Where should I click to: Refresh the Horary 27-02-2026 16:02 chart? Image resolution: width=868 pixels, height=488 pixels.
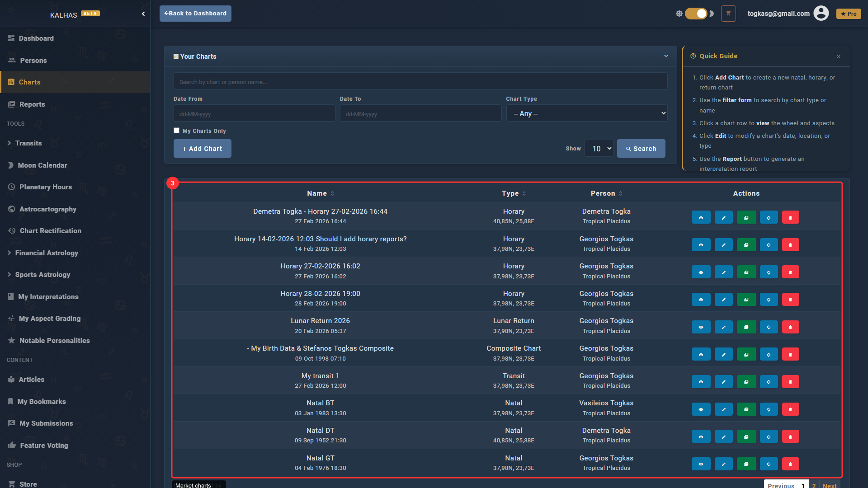[769, 272]
